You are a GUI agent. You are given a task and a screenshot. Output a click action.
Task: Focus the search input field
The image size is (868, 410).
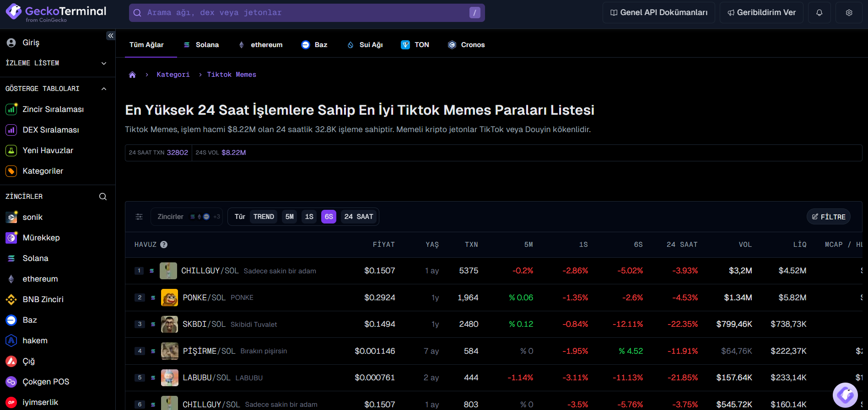[x=307, y=13]
